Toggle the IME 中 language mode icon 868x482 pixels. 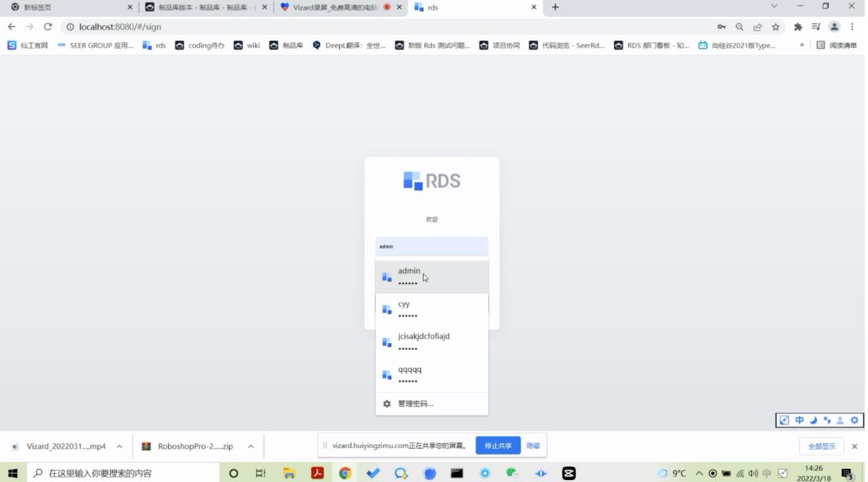(x=799, y=420)
